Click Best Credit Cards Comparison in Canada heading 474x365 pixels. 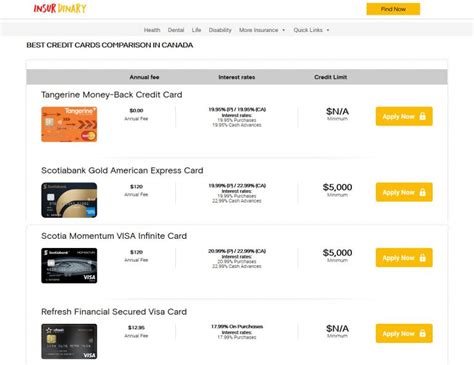tap(110, 45)
